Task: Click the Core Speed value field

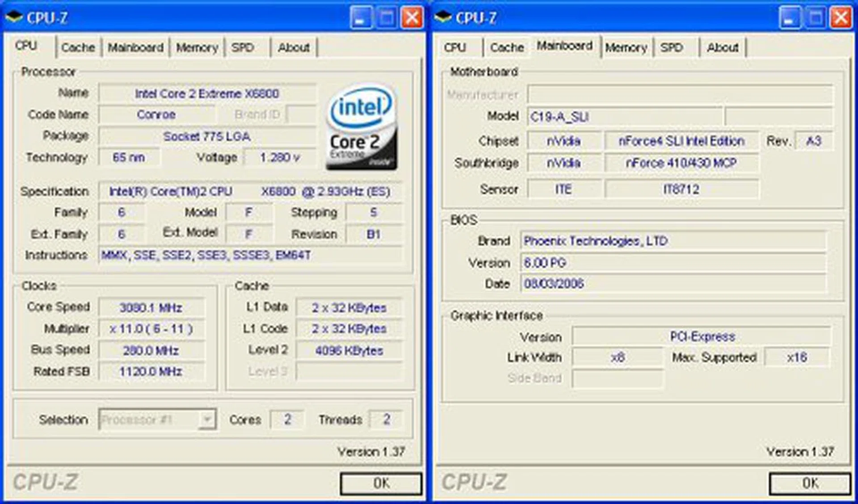Action: [152, 307]
